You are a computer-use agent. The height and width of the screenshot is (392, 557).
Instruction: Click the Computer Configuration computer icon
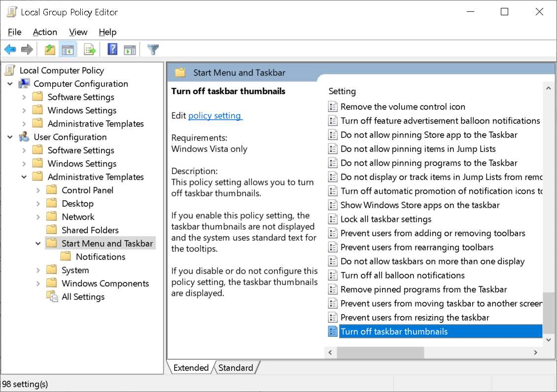[24, 83]
